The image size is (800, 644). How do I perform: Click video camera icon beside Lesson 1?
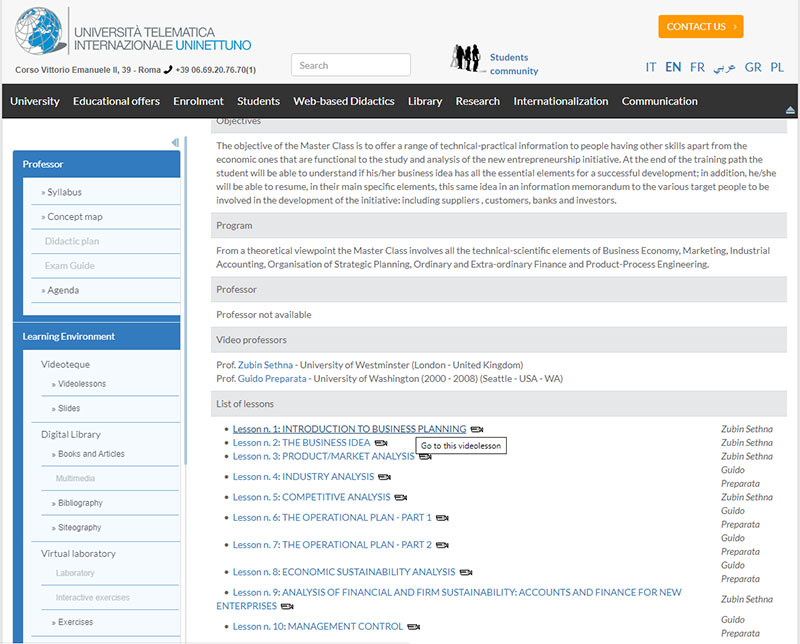[477, 430]
